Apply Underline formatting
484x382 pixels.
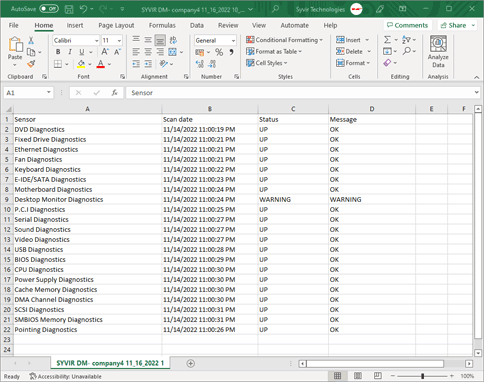(x=82, y=52)
